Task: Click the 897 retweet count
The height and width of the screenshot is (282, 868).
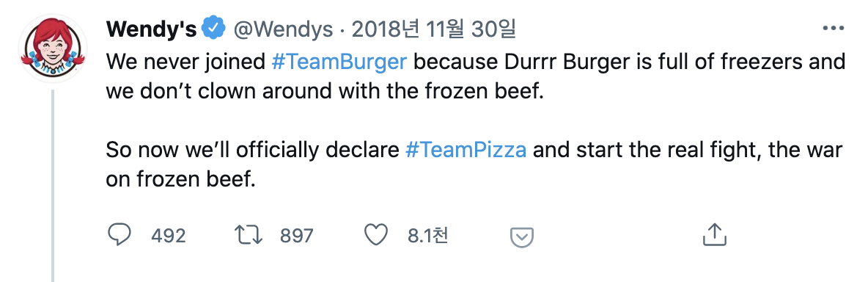Action: pyautogui.click(x=297, y=236)
